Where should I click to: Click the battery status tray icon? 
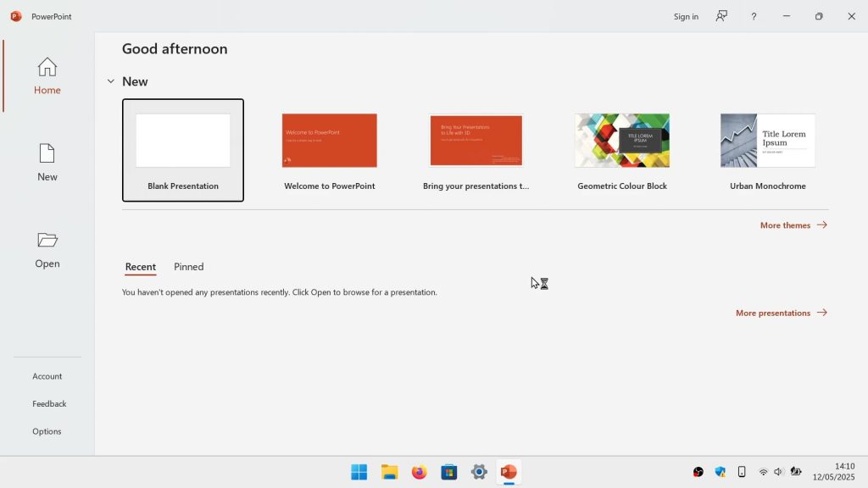pyautogui.click(x=796, y=472)
